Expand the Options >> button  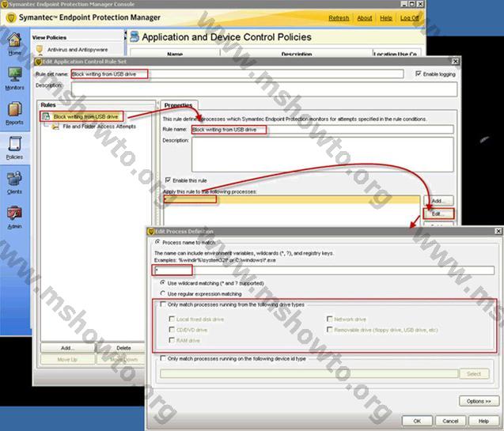click(x=479, y=401)
